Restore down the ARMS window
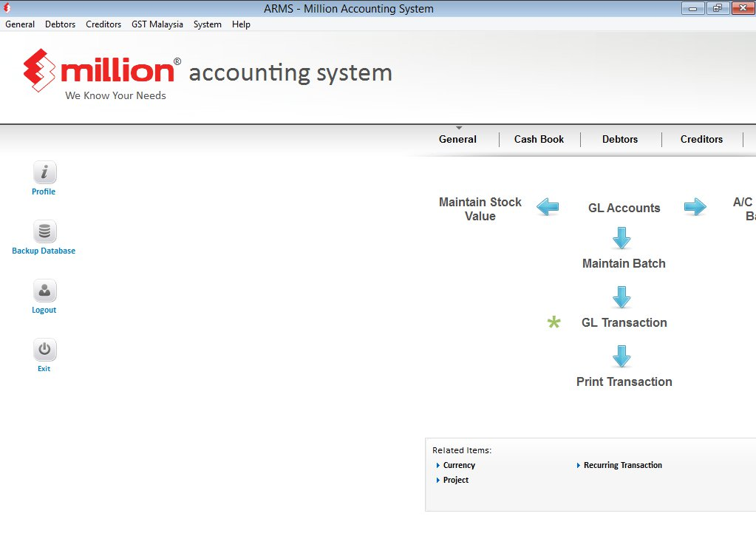The width and height of the screenshot is (756, 536). point(718,8)
